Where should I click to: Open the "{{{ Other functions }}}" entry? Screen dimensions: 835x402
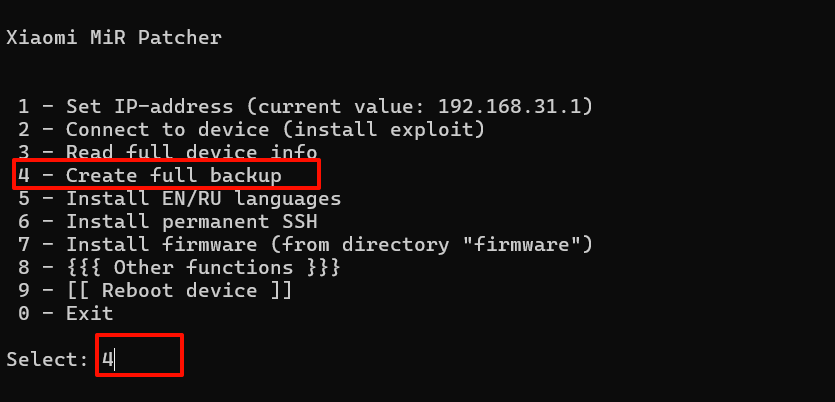pos(203,267)
